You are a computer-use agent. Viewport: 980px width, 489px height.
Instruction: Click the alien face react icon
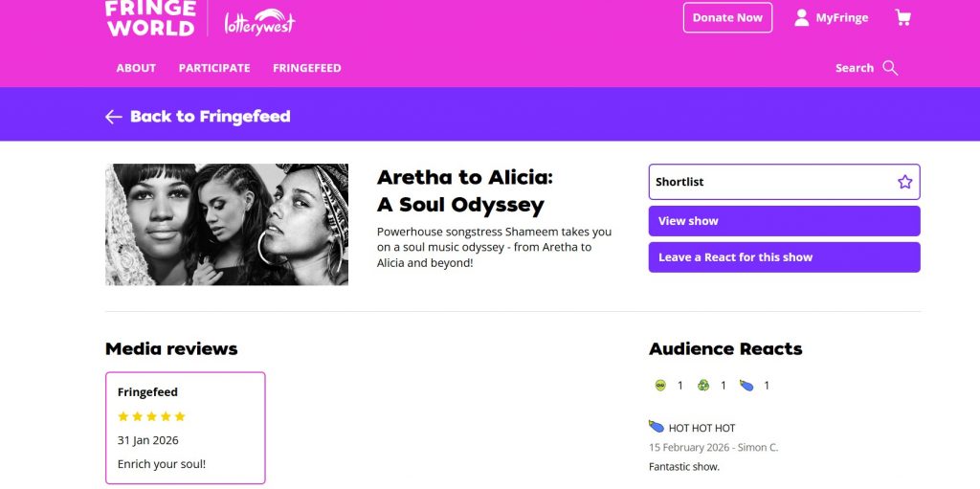point(660,386)
